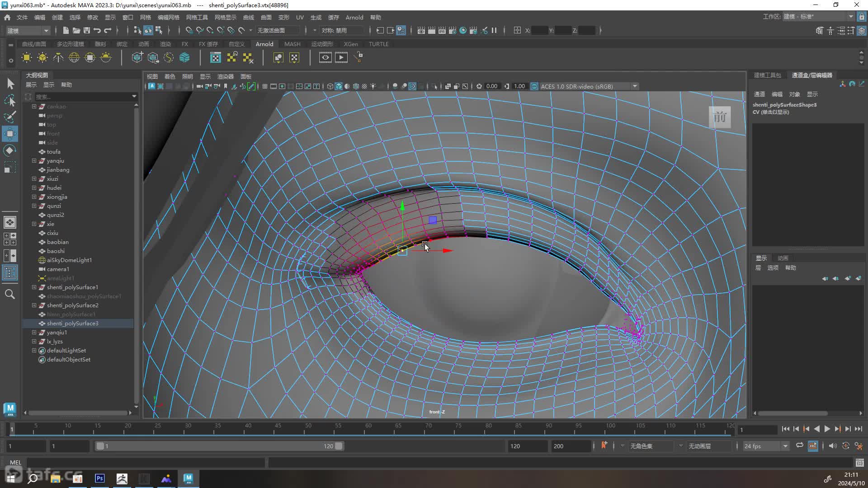Create new scene from status line
Screen dimensions: 868x488
(x=66, y=30)
